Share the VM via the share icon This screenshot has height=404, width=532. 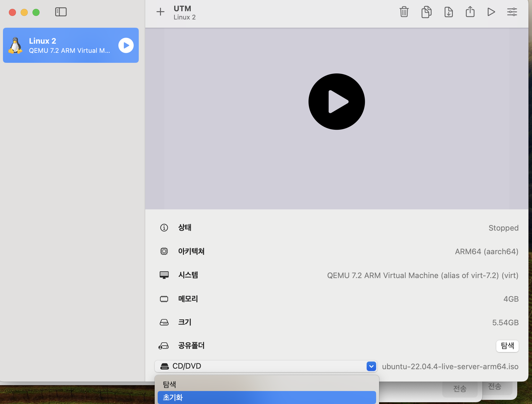[470, 12]
